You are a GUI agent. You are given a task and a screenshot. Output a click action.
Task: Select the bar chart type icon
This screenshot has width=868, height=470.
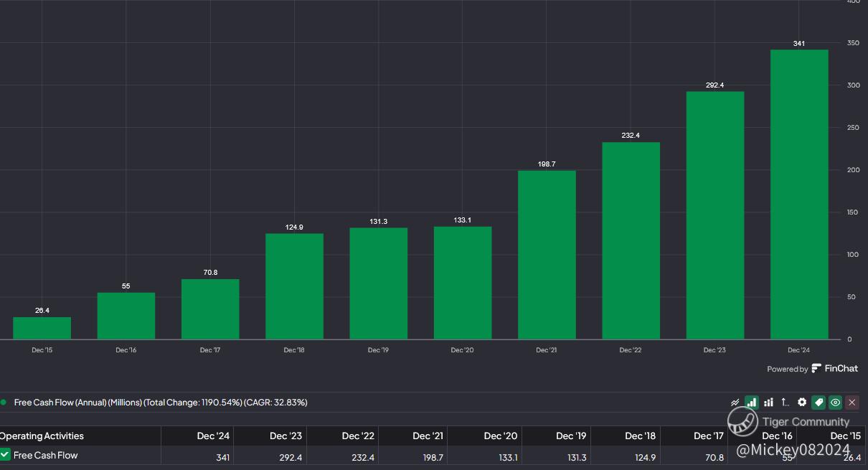[x=751, y=403]
